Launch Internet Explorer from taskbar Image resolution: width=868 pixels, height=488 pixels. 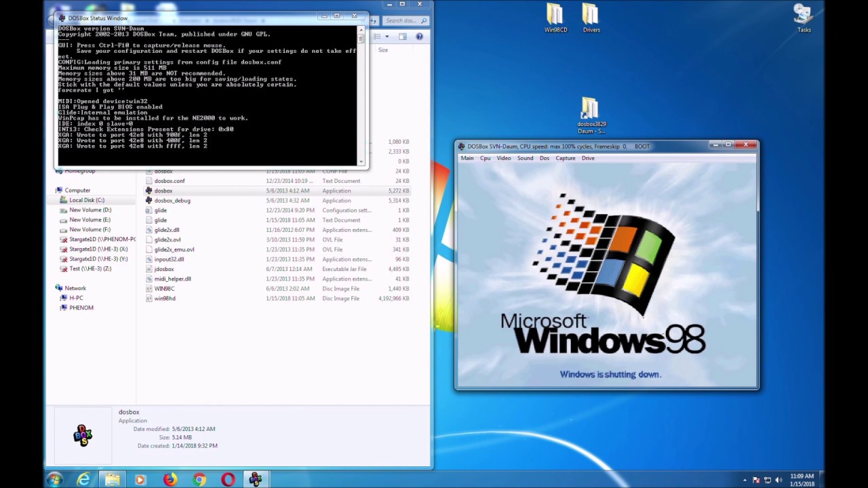click(x=83, y=480)
